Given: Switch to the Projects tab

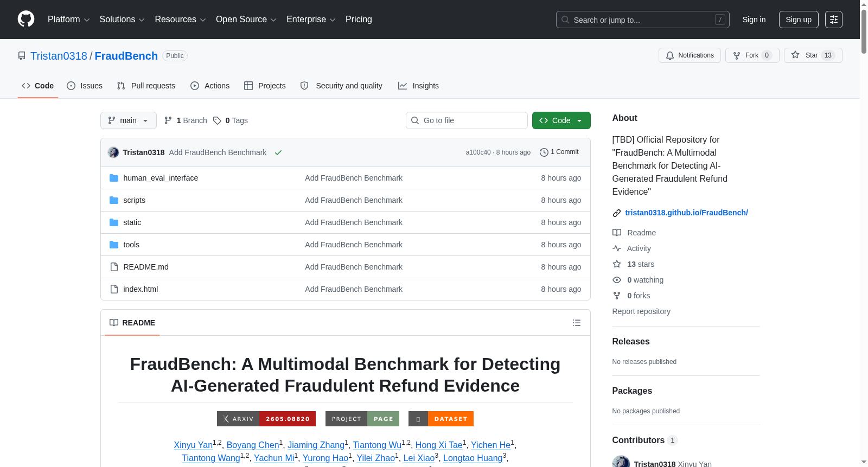Looking at the screenshot, I should pos(265,86).
